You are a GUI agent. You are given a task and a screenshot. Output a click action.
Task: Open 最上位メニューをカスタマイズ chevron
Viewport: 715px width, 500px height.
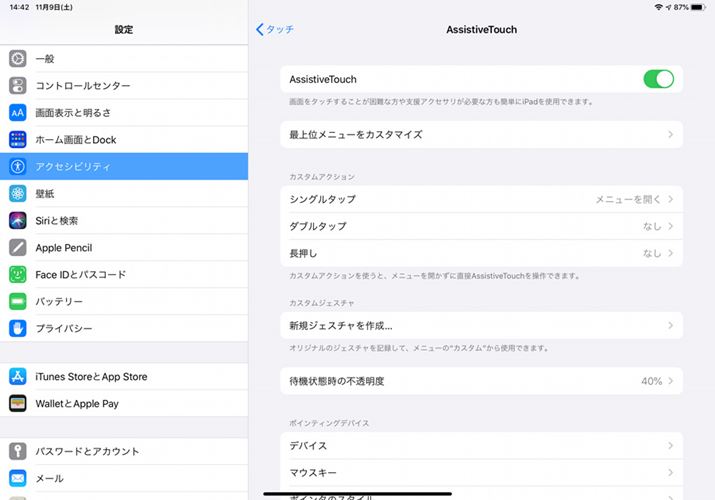(670, 134)
